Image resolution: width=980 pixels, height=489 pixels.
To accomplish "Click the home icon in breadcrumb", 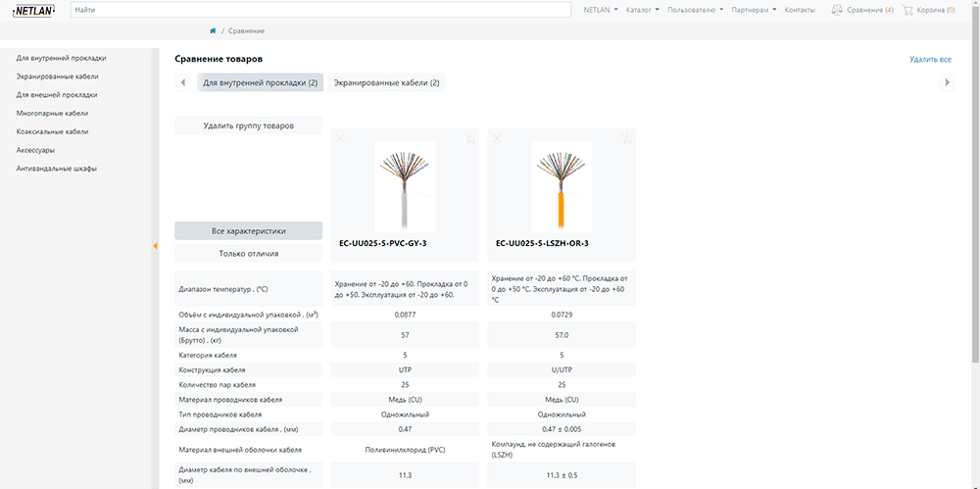I will [213, 30].
